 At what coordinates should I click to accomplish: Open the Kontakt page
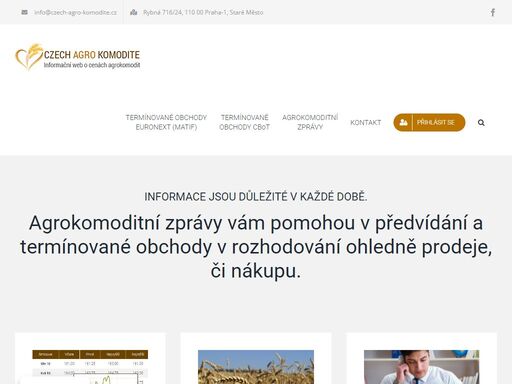(365, 122)
